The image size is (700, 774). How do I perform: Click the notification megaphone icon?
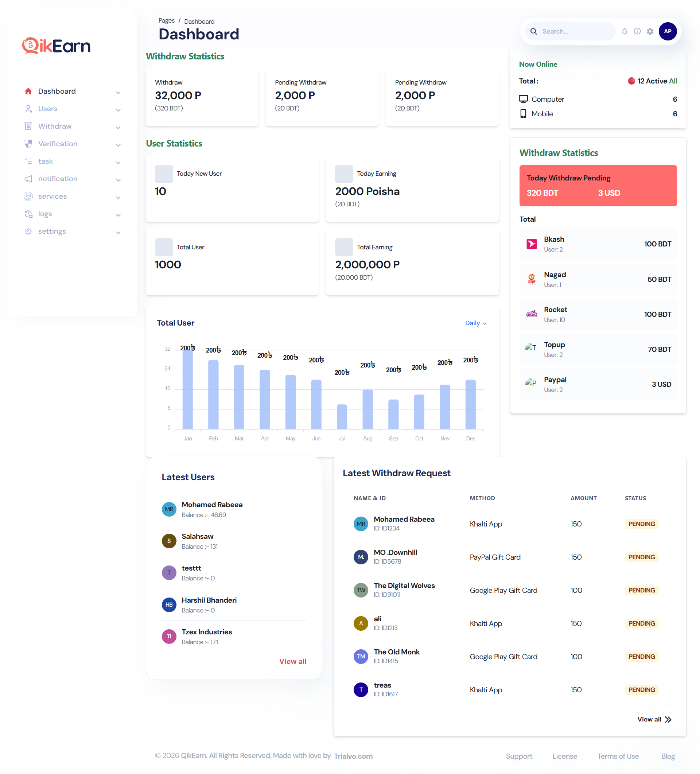click(28, 179)
